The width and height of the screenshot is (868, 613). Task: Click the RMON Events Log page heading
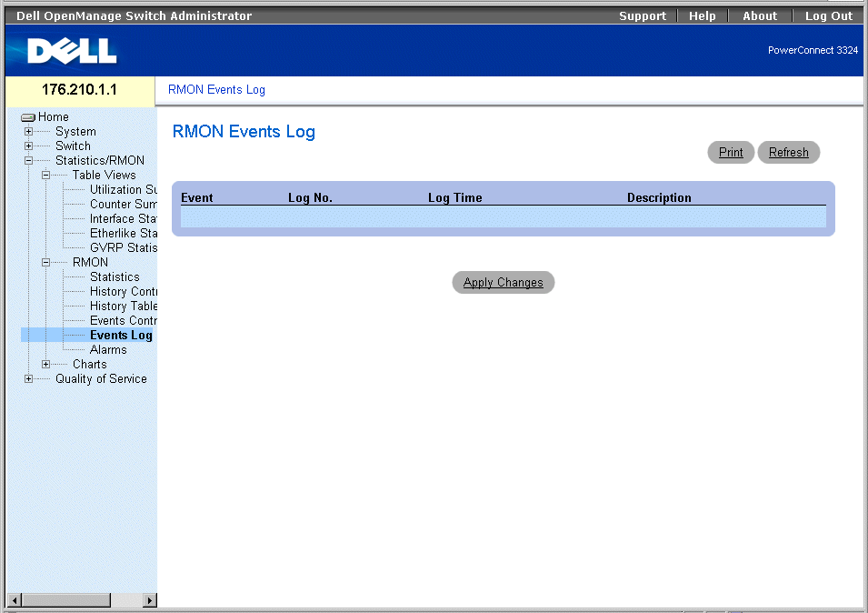(244, 132)
